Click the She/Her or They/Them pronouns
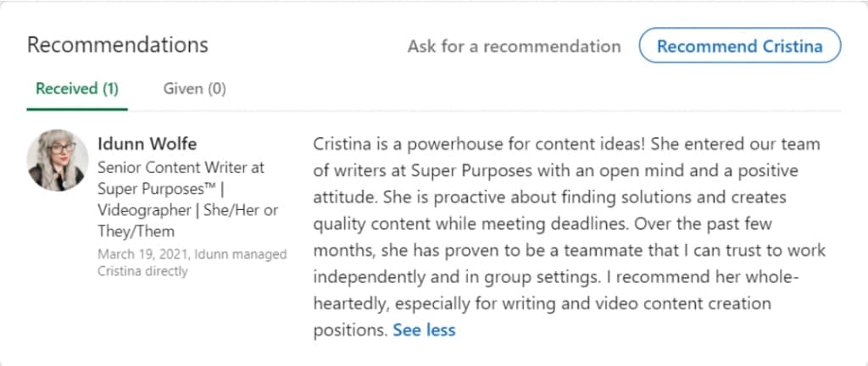Viewport: 868px width, 366px height. tap(233, 209)
